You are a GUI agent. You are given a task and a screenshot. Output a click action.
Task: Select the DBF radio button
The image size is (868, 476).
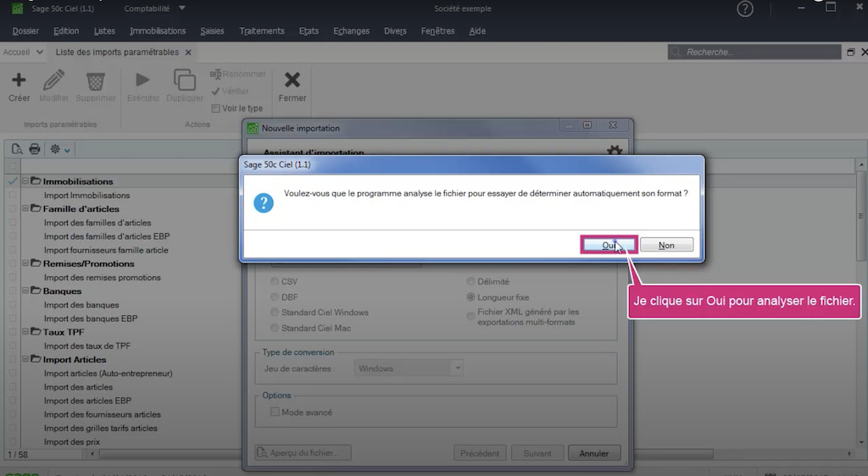[x=275, y=297]
